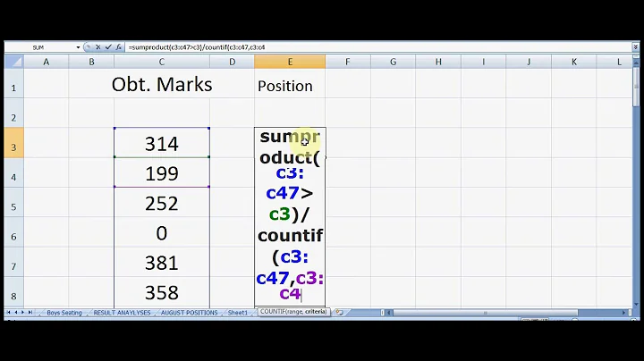The width and height of the screenshot is (644, 361).
Task: Click the vertical scrollbar thumb
Action: [636, 85]
